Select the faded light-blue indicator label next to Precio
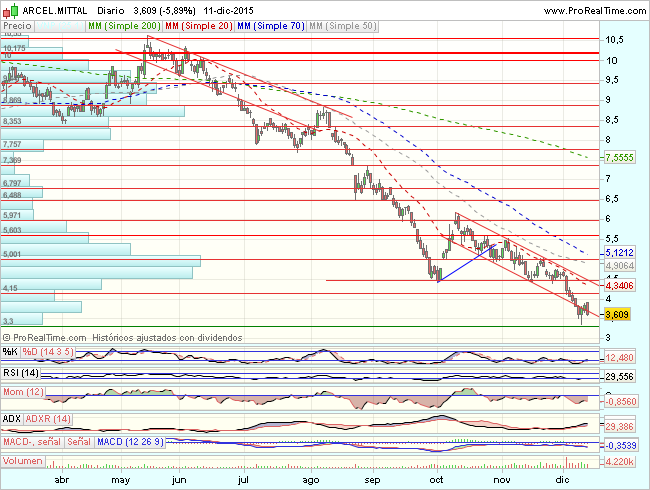The width and height of the screenshot is (650, 490). click(60, 26)
